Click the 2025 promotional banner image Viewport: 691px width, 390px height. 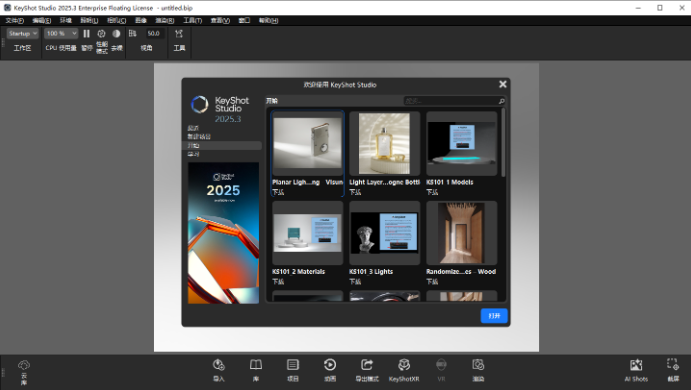223,233
